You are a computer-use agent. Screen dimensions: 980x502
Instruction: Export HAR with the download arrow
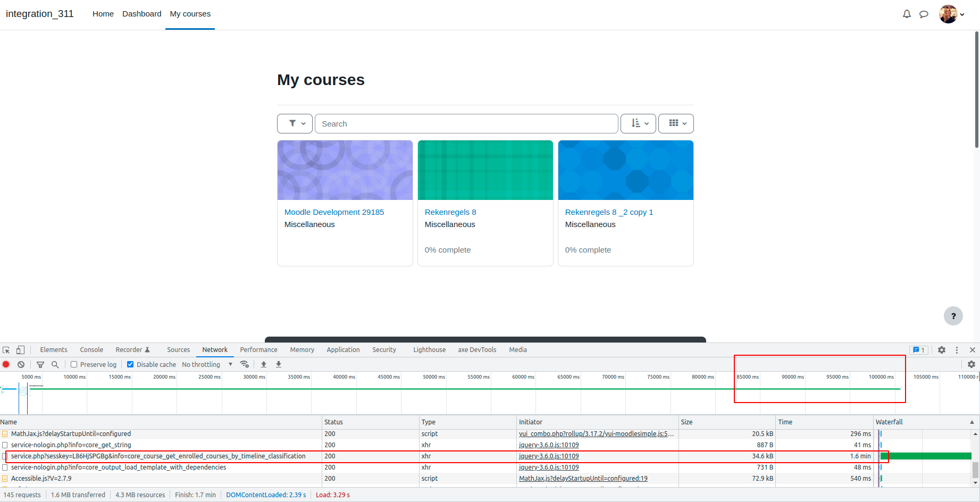point(278,364)
